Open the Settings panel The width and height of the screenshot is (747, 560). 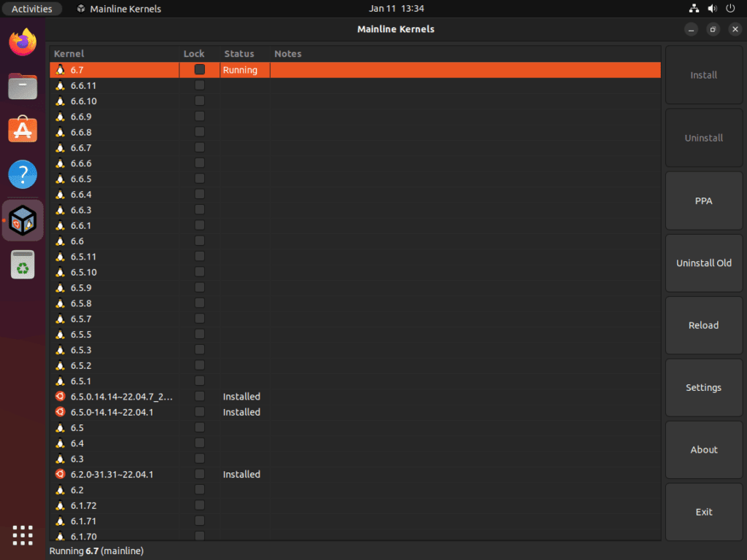click(703, 387)
